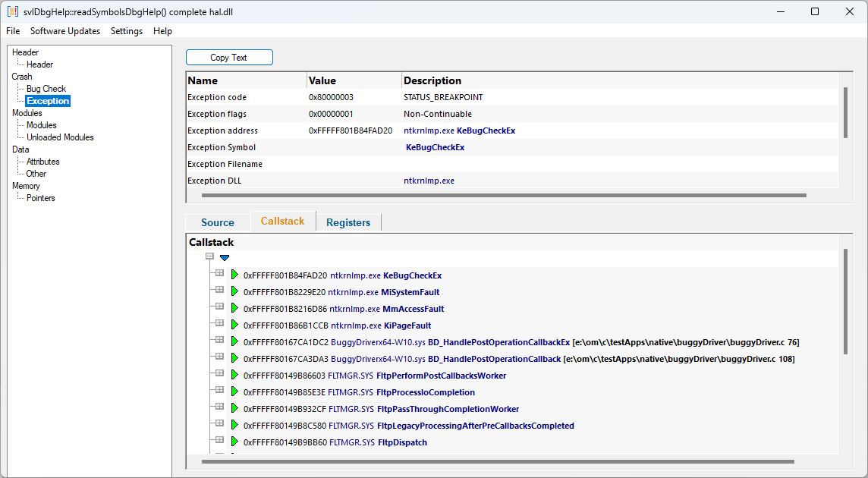Click green arrow icon for MmAccessFault frame
This screenshot has height=478, width=868.
[234, 308]
